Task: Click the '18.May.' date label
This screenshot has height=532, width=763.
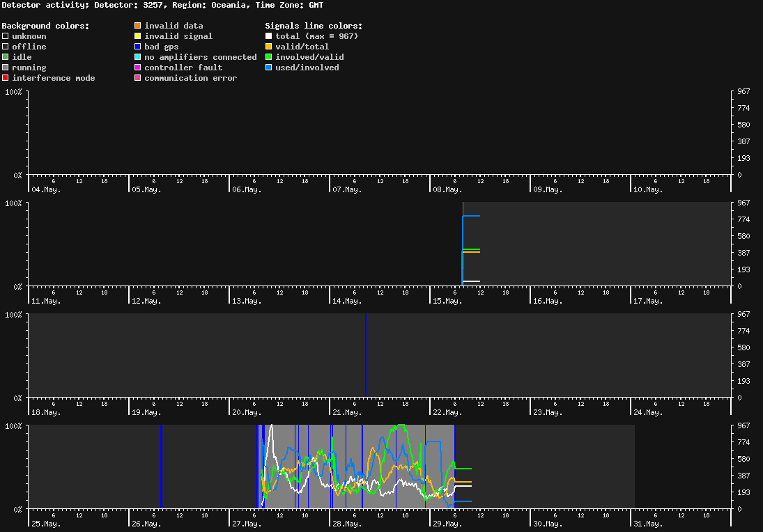Action: pos(46,412)
